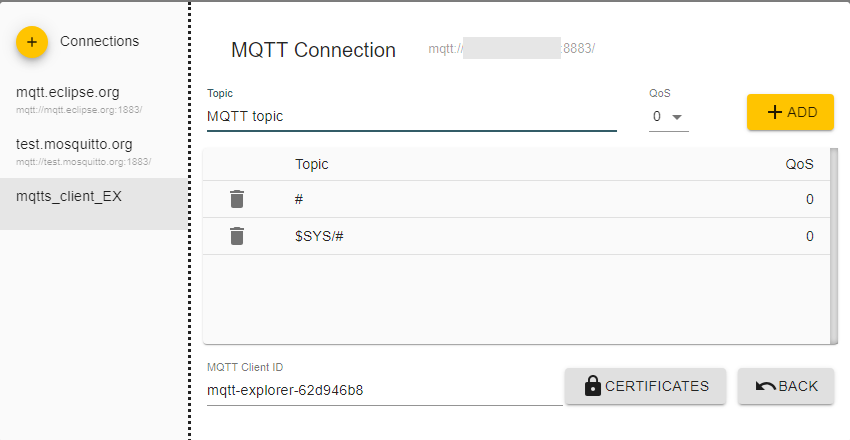Click the yellow plus add-connection icon
Image resolution: width=850 pixels, height=440 pixels.
pos(32,42)
